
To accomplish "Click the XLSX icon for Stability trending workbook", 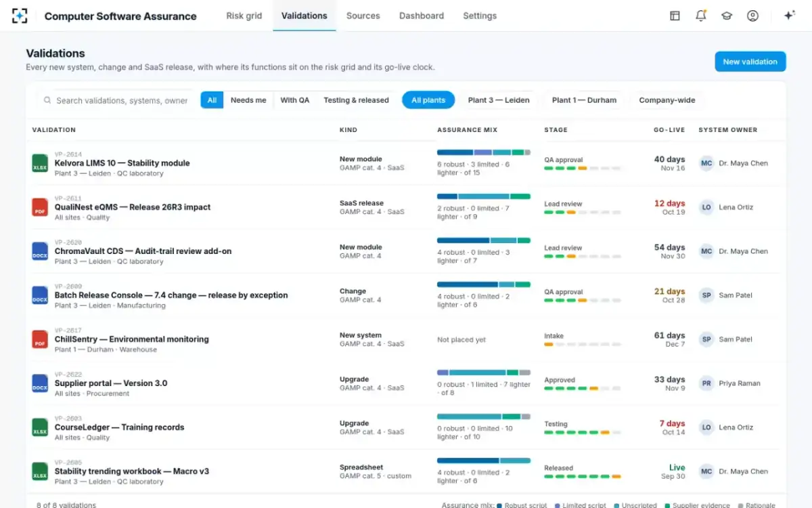I will click(40, 471).
